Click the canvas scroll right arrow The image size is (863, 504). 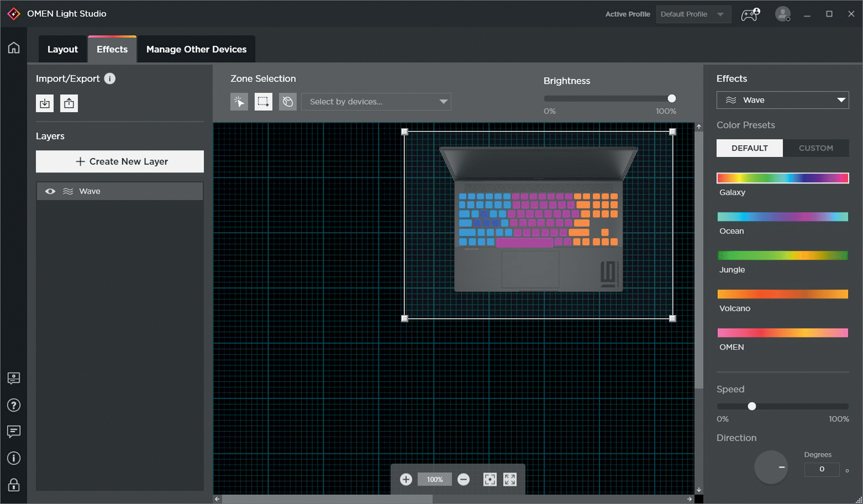[689, 499]
